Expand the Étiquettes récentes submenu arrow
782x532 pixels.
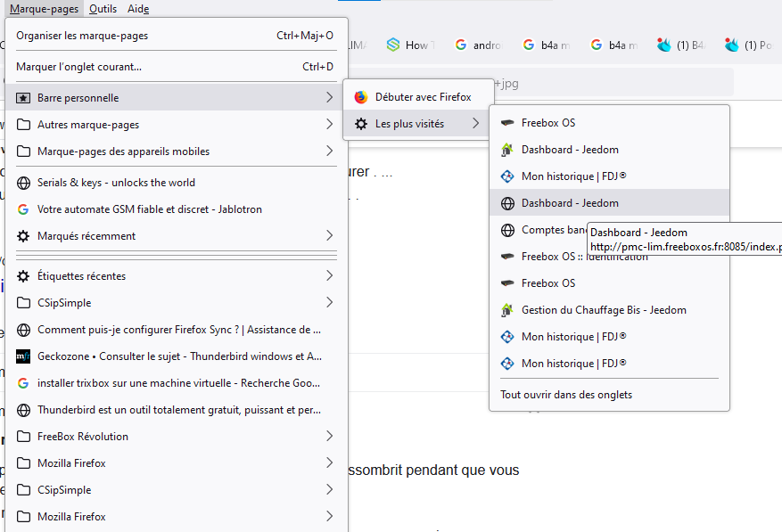click(x=329, y=275)
